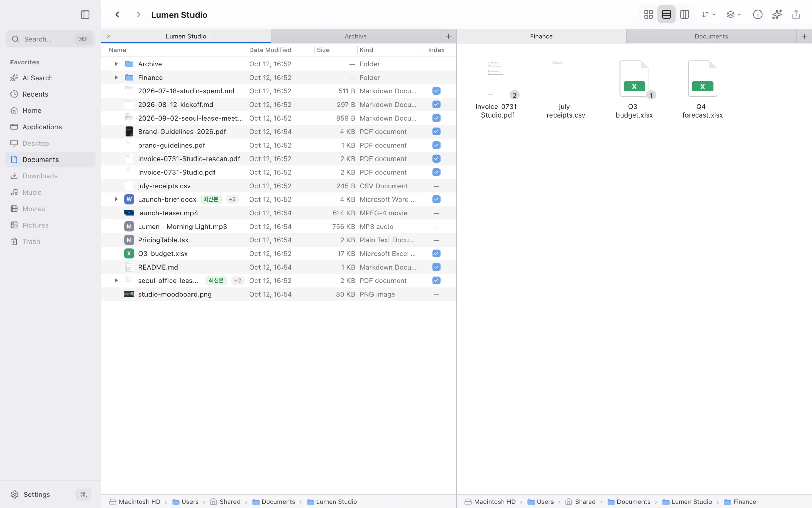The image size is (812, 508).
Task: Click the +2 badge on seoul-office-lease
Action: (x=238, y=280)
